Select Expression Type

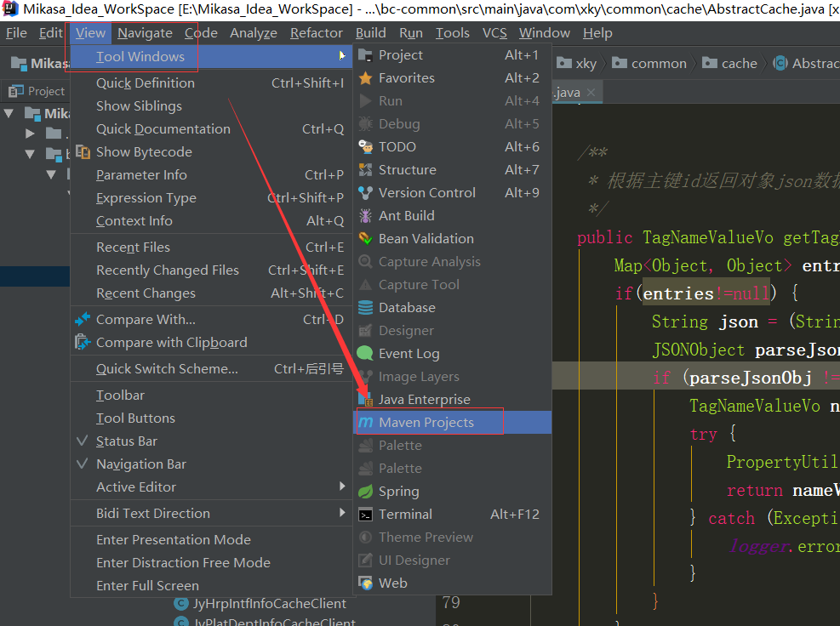click(211, 198)
